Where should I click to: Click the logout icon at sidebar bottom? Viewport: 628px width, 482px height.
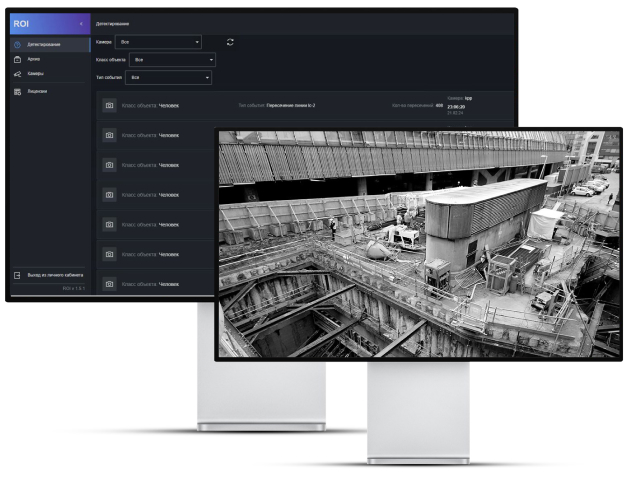(17, 274)
